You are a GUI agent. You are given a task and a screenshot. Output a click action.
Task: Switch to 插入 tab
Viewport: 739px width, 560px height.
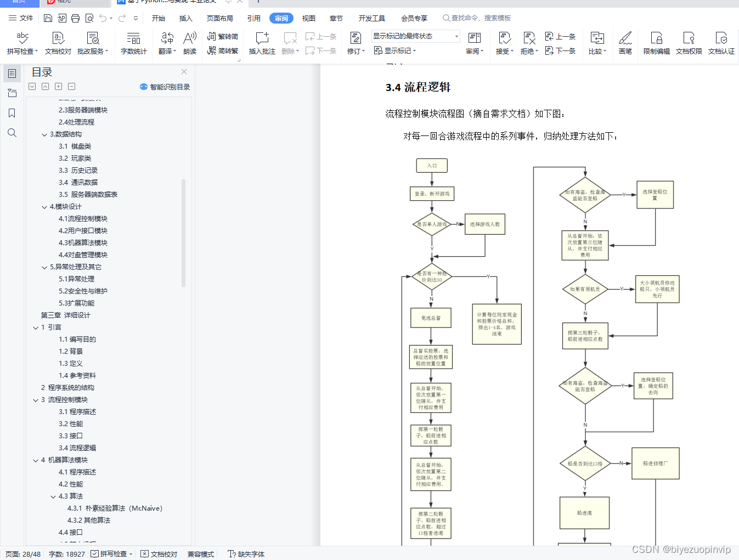(186, 18)
